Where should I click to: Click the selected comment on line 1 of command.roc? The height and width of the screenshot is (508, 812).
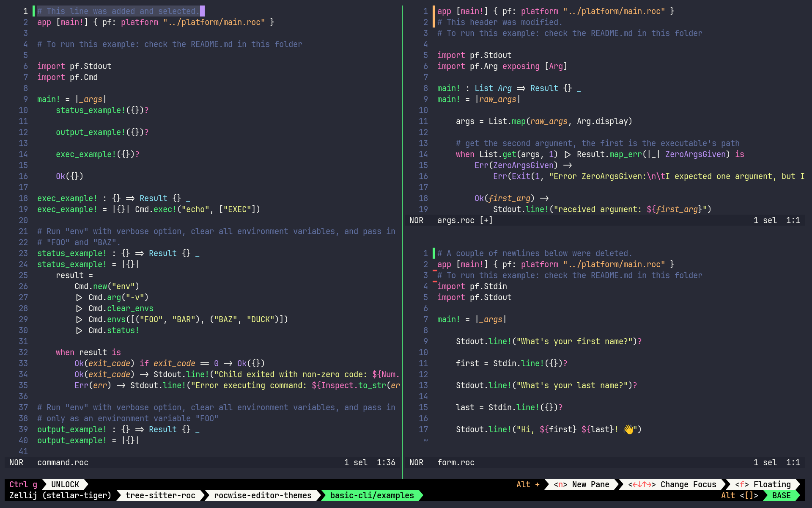(118, 11)
